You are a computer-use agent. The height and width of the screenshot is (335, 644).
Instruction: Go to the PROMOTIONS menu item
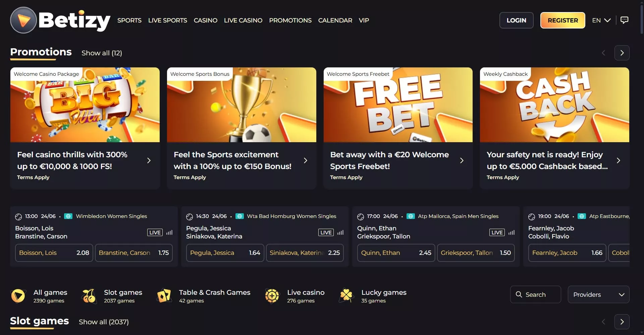(x=290, y=20)
